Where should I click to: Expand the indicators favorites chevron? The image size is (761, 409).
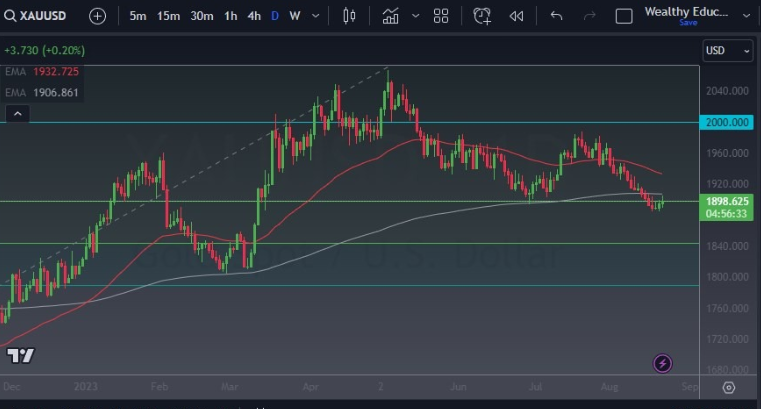(413, 16)
